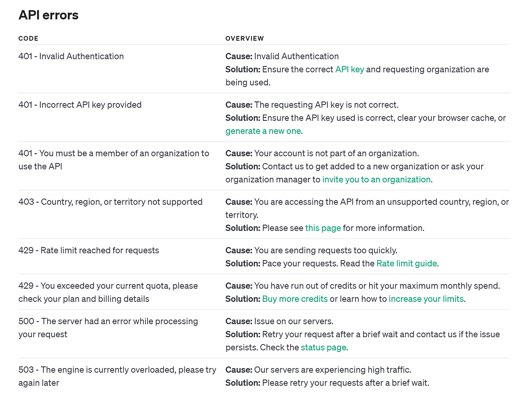
Task: Click the "401 - You must be a member" entry
Action: pyautogui.click(x=114, y=153)
